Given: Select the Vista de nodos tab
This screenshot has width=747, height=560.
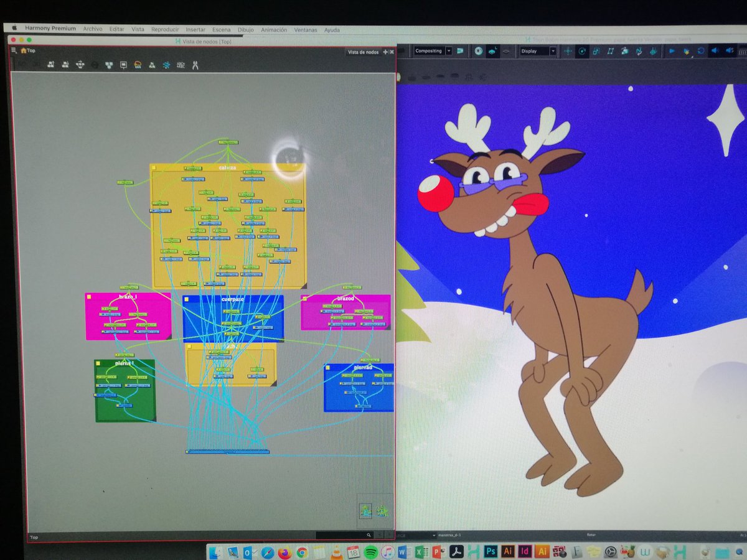Looking at the screenshot, I should click(x=363, y=52).
